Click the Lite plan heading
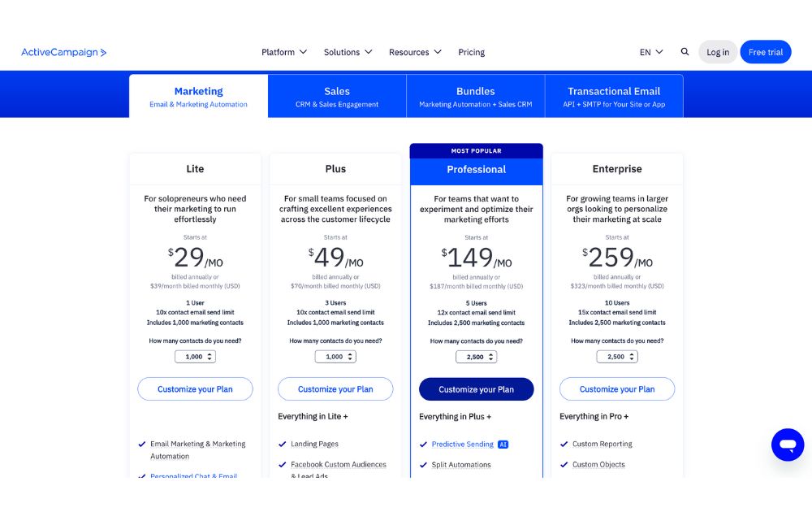 pos(195,169)
